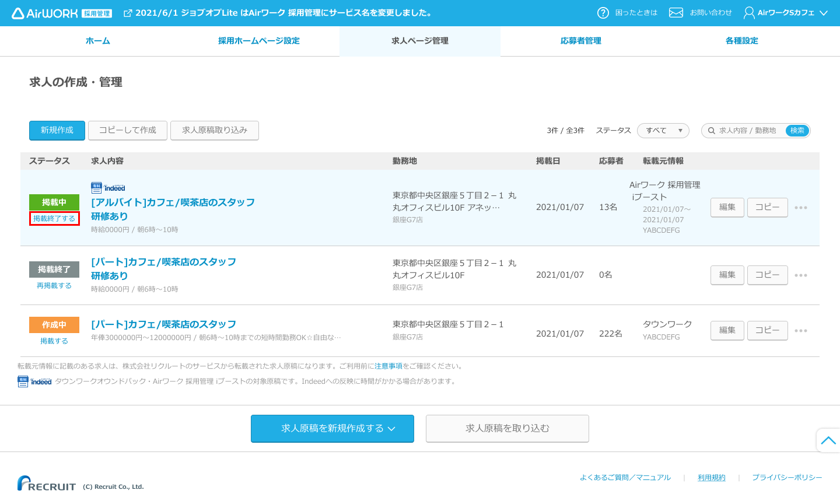Screen dimensions: 840x504
Task: Click コピー for the 掲載中 アルバイト job
Action: [768, 208]
